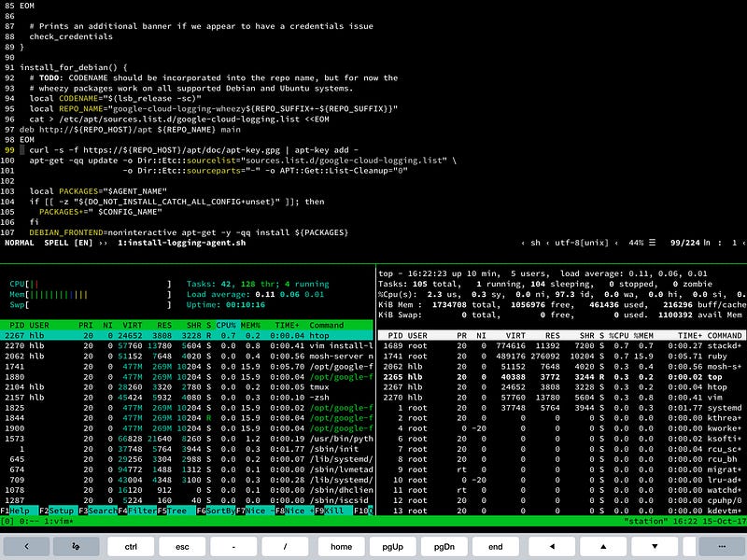747x560 pixels.
Task: Tap the esc key
Action: click(x=182, y=546)
